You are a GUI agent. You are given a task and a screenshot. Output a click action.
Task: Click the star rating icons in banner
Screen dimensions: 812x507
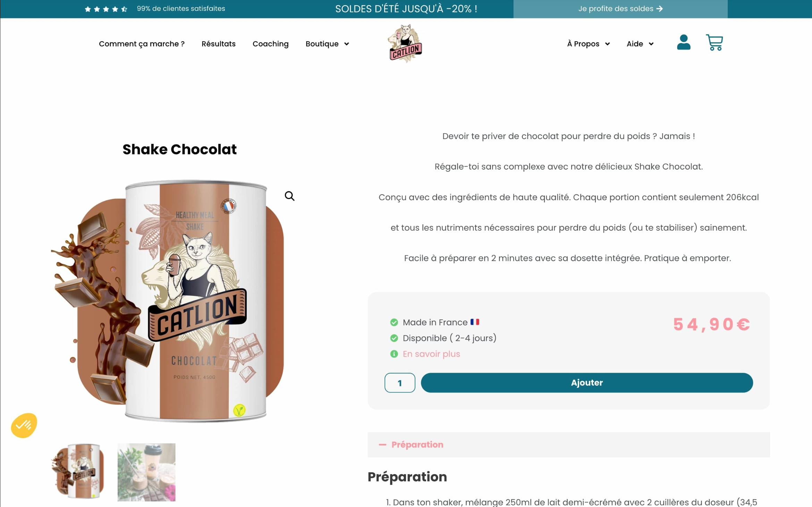pos(106,9)
